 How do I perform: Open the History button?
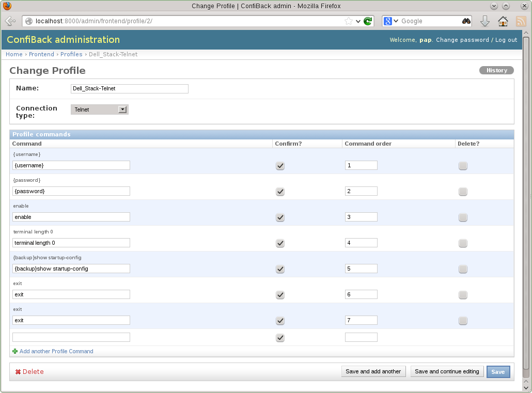496,70
